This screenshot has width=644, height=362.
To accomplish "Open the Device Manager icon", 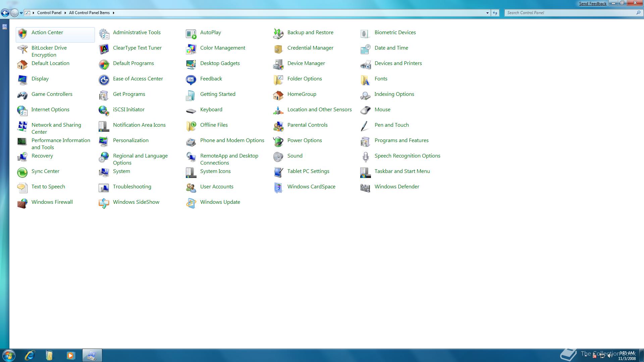I will click(x=278, y=64).
